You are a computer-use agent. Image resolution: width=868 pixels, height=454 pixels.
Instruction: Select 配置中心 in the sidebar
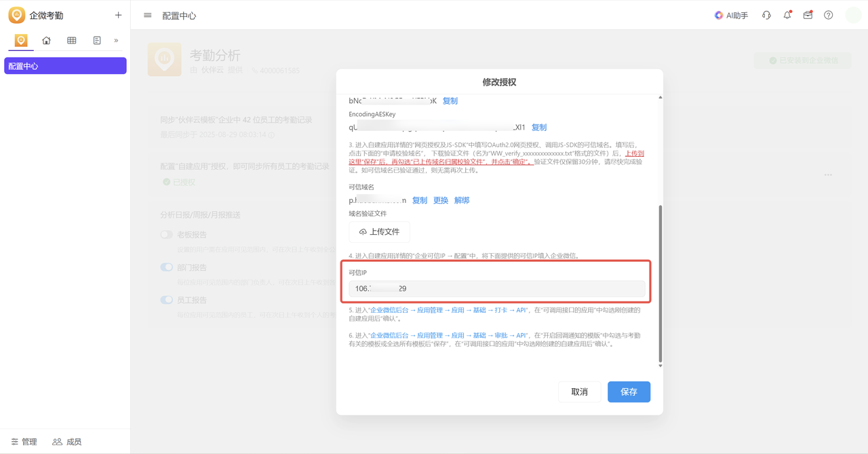click(65, 66)
